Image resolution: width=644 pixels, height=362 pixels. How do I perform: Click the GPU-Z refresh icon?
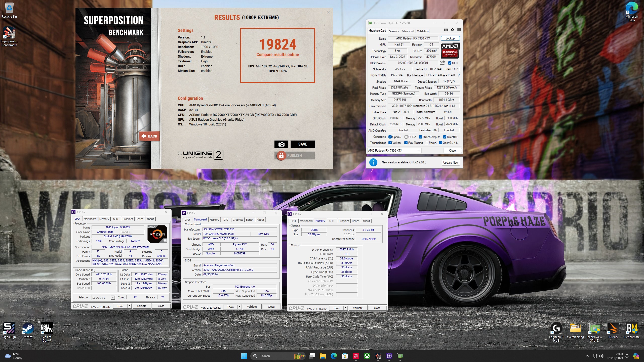point(453,30)
